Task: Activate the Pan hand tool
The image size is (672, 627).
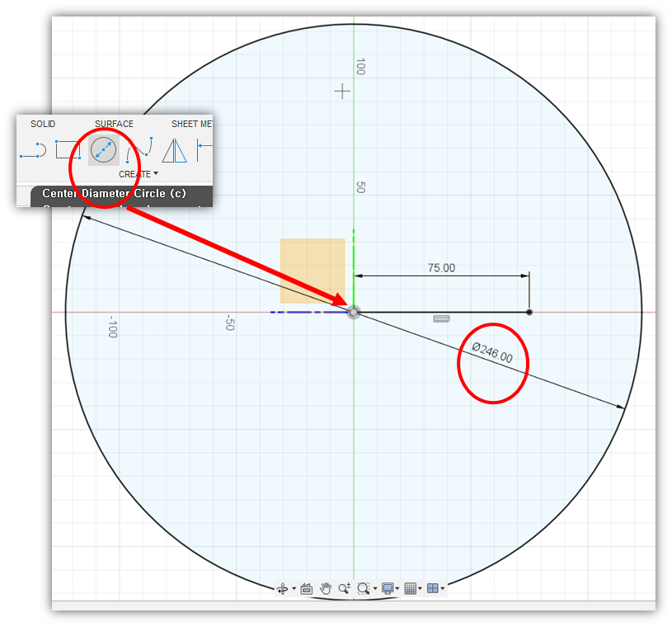Action: (326, 588)
